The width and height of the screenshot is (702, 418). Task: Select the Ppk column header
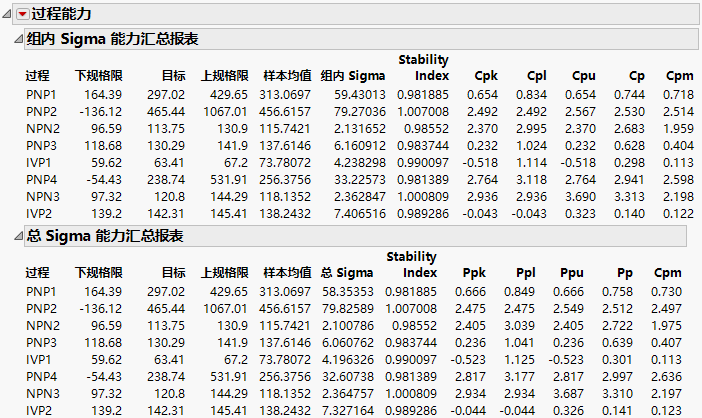(474, 273)
